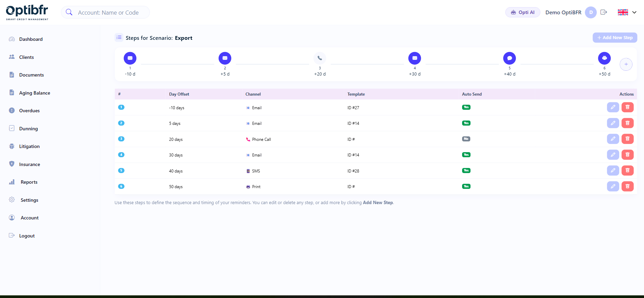
Task: Focus the Account Name or Code search
Action: [x=108, y=13]
